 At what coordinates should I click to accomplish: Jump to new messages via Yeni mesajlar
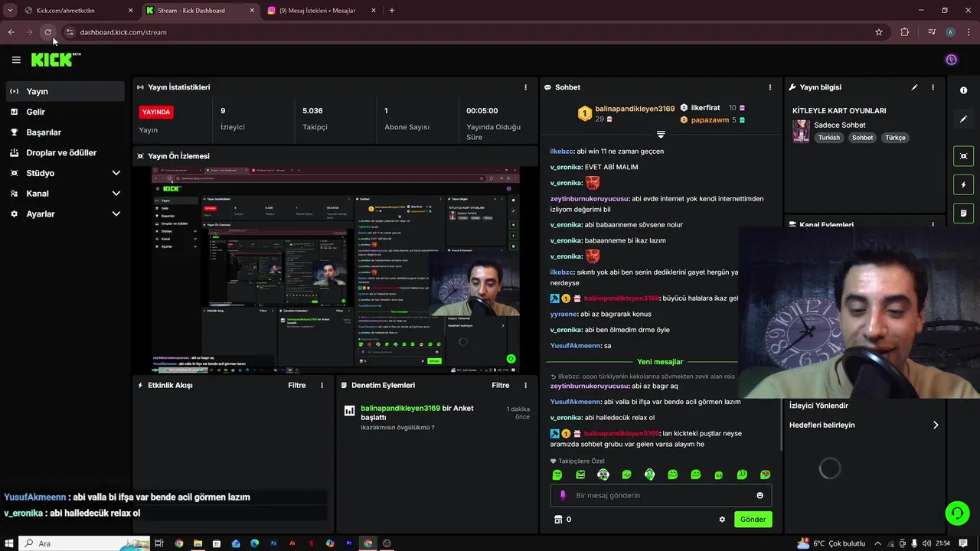[660, 362]
